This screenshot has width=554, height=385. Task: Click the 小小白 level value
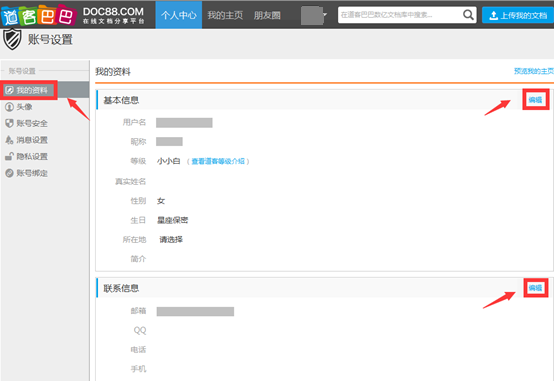click(169, 161)
